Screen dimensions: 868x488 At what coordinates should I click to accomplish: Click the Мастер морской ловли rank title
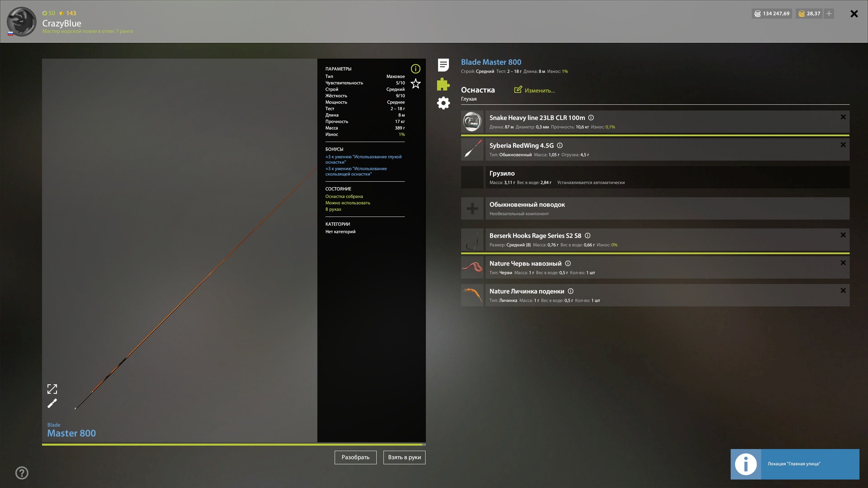click(87, 31)
